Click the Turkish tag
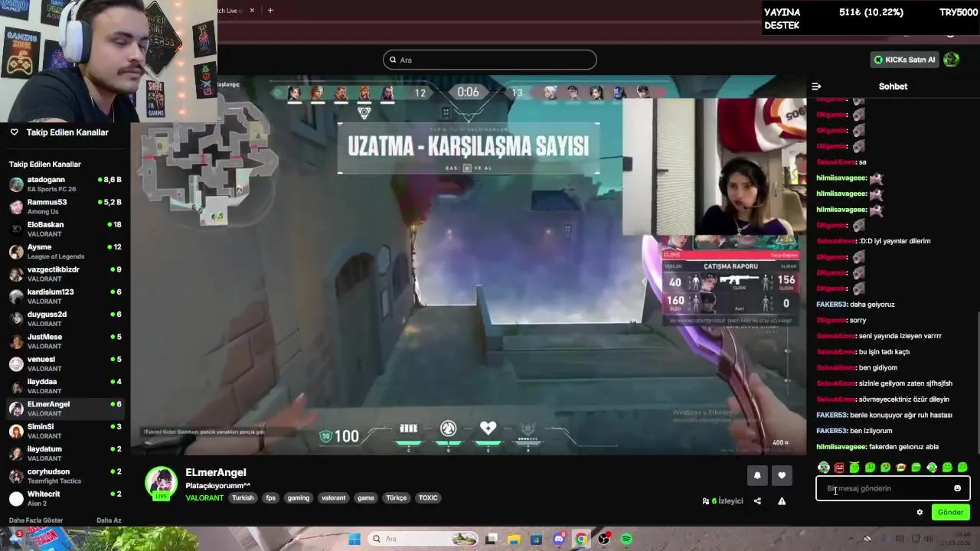 tap(243, 498)
